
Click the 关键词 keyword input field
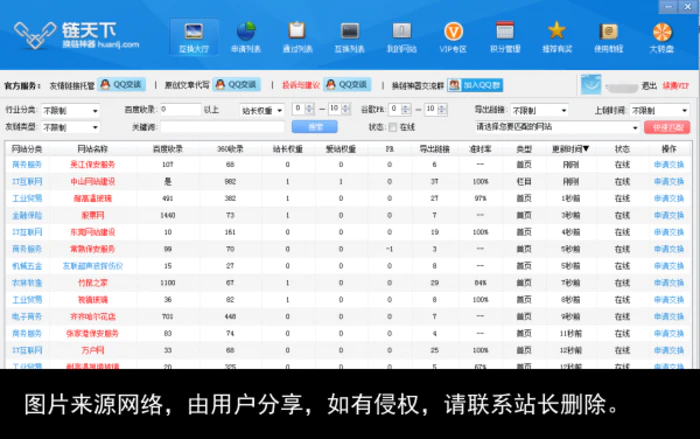tap(222, 127)
